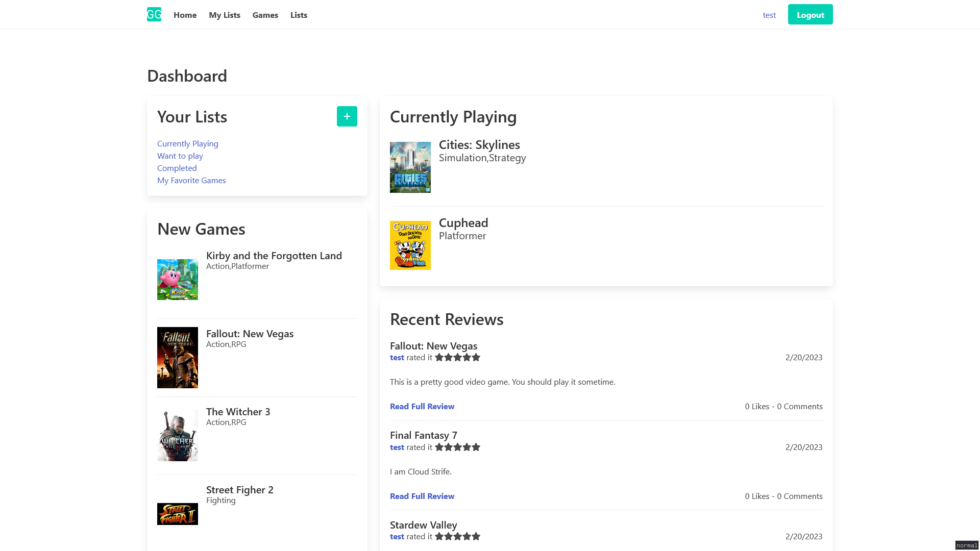Add a new list with plus button
Viewport: 980px width, 551px height.
(x=347, y=116)
